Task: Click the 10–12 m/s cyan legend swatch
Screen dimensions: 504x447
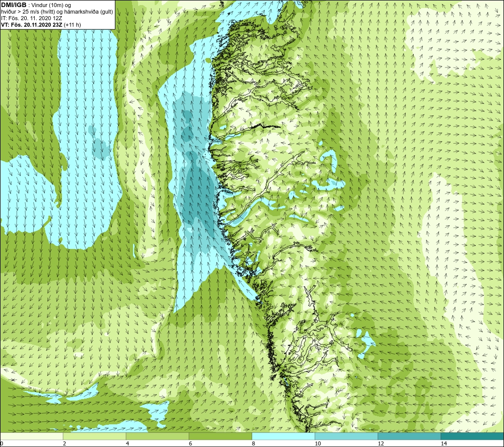Action: [x=347, y=436]
